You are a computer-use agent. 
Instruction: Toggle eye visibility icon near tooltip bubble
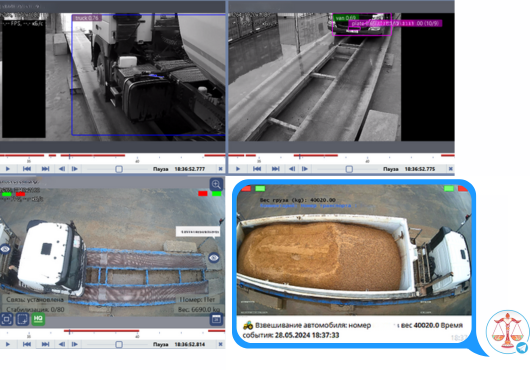[x=214, y=258]
